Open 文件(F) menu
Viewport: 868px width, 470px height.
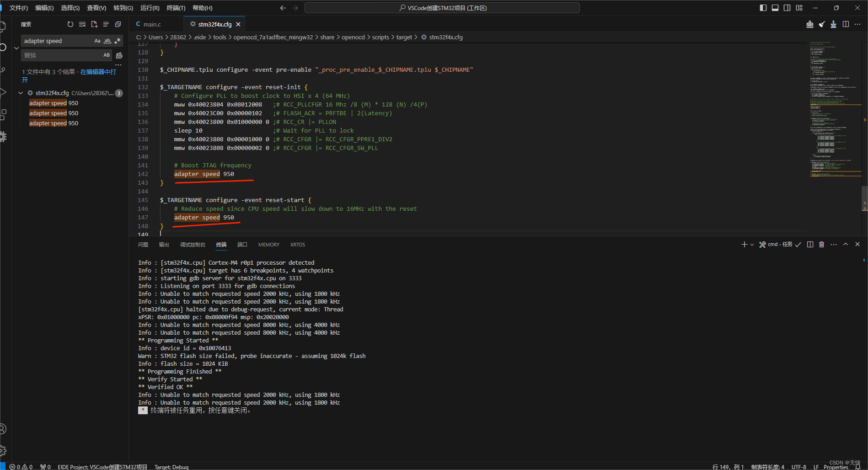coord(18,8)
